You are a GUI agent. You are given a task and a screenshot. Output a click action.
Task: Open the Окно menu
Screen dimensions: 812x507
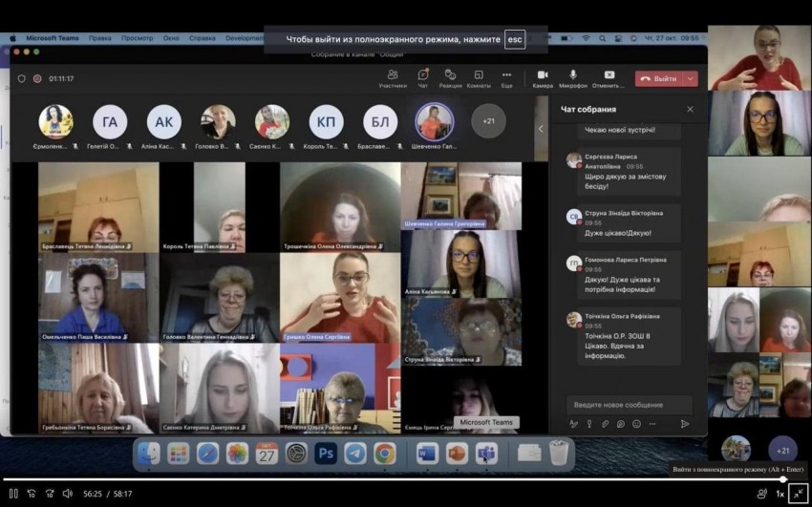click(171, 38)
